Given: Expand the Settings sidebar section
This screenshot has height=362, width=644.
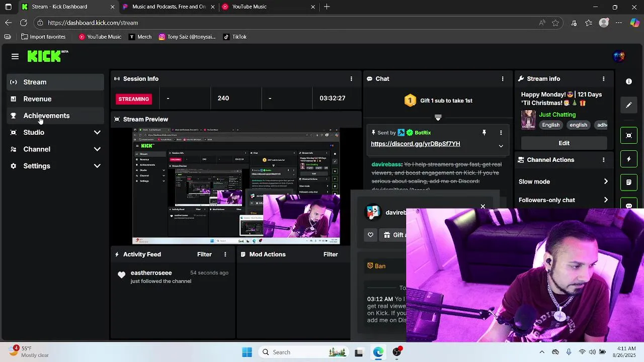Looking at the screenshot, I should pos(55,166).
